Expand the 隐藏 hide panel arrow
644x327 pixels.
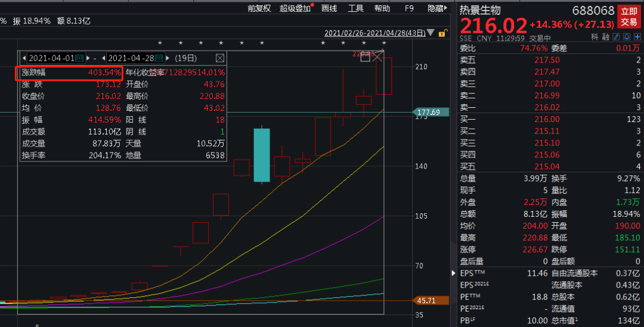[x=446, y=8]
